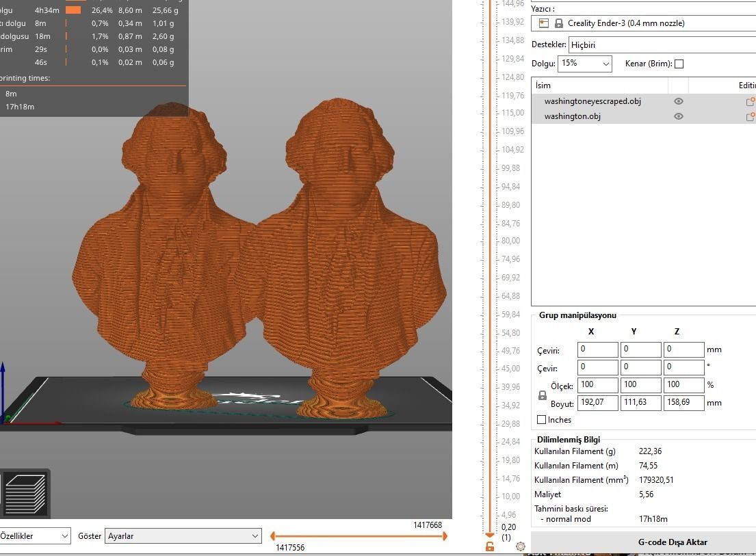Click the edit icon for washington.obj

(x=751, y=116)
